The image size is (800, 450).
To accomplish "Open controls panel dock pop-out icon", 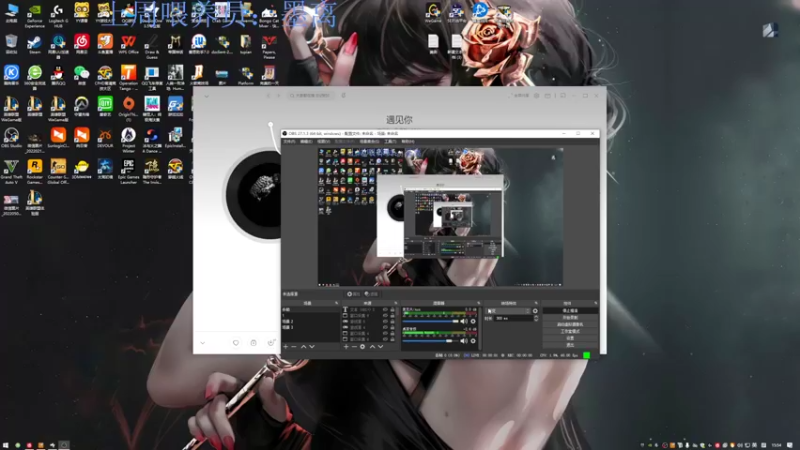I will pyautogui.click(x=595, y=303).
